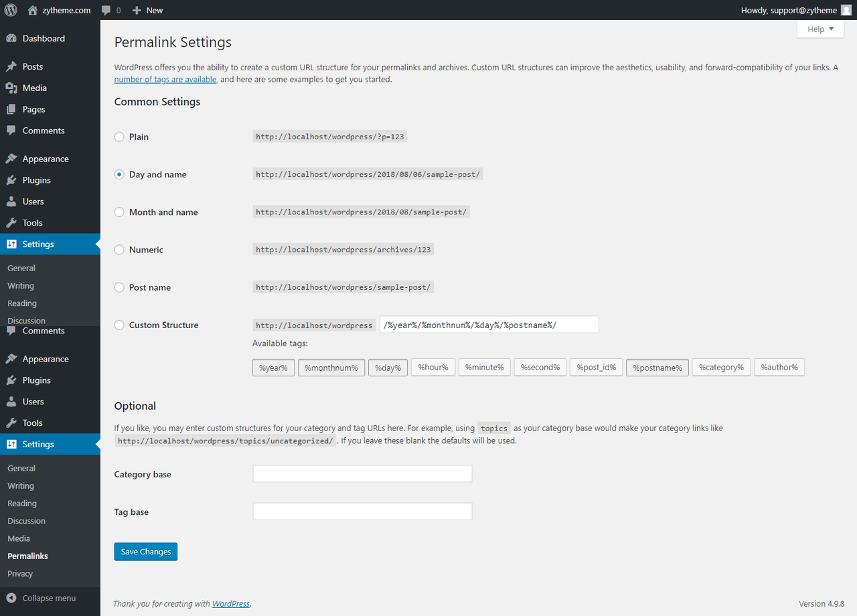Add the %author% tag

pos(779,367)
